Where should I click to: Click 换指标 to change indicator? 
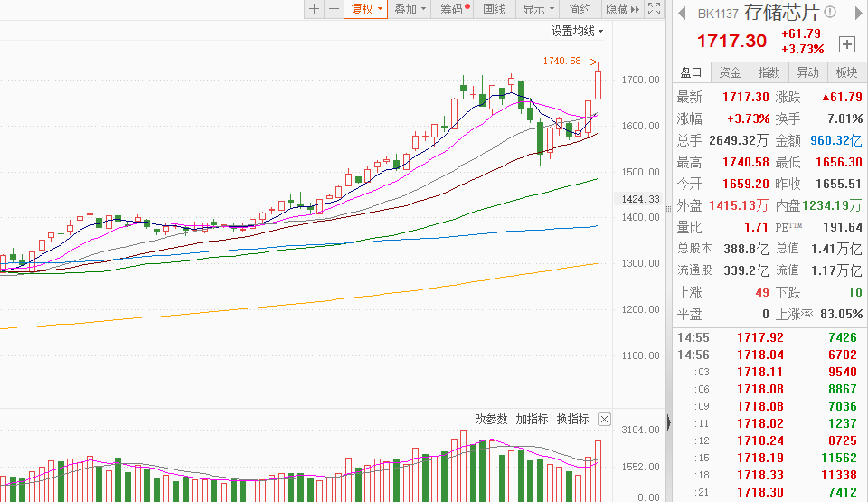(x=572, y=419)
